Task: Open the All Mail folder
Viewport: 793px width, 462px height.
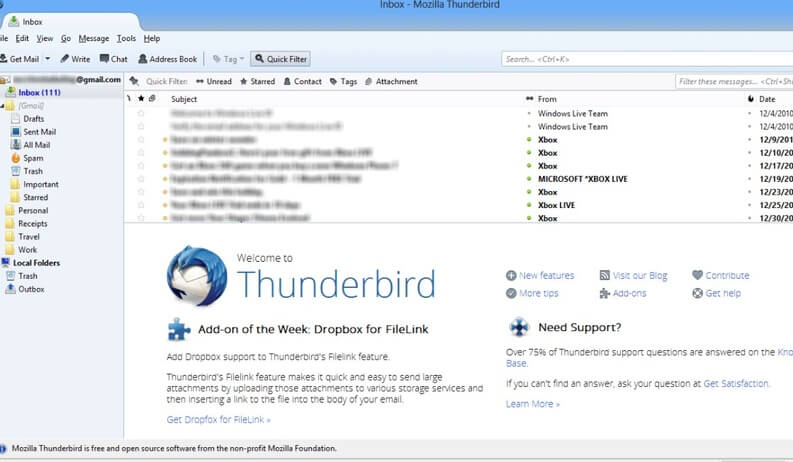Action: point(36,145)
